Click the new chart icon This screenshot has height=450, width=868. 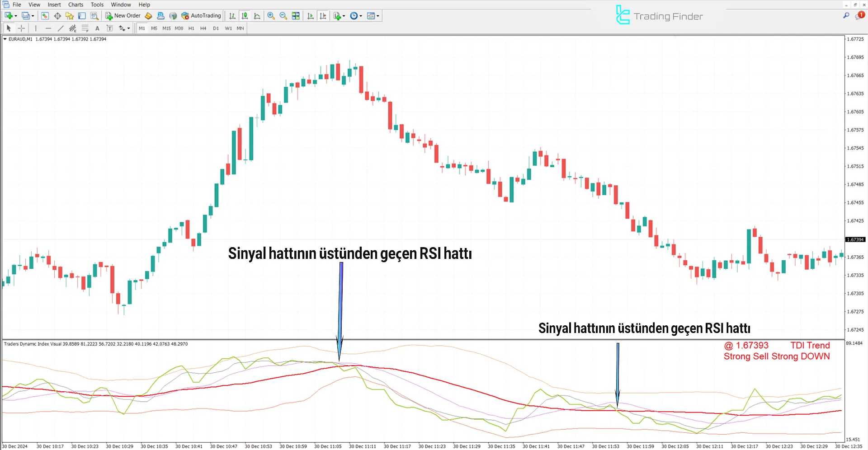coord(8,16)
